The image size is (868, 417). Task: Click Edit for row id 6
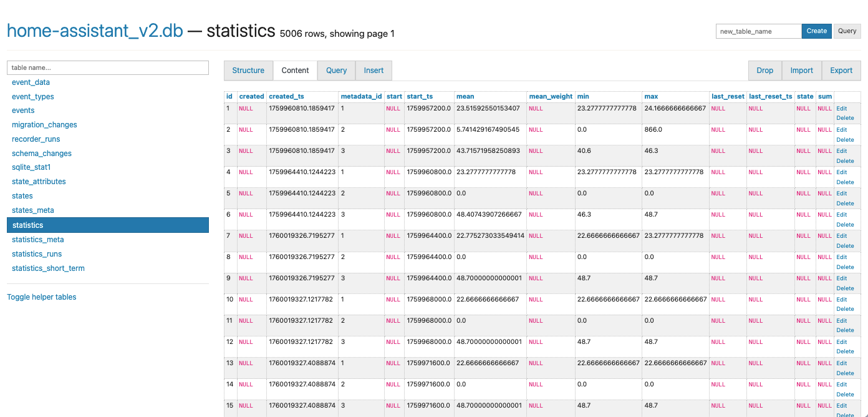pos(842,215)
